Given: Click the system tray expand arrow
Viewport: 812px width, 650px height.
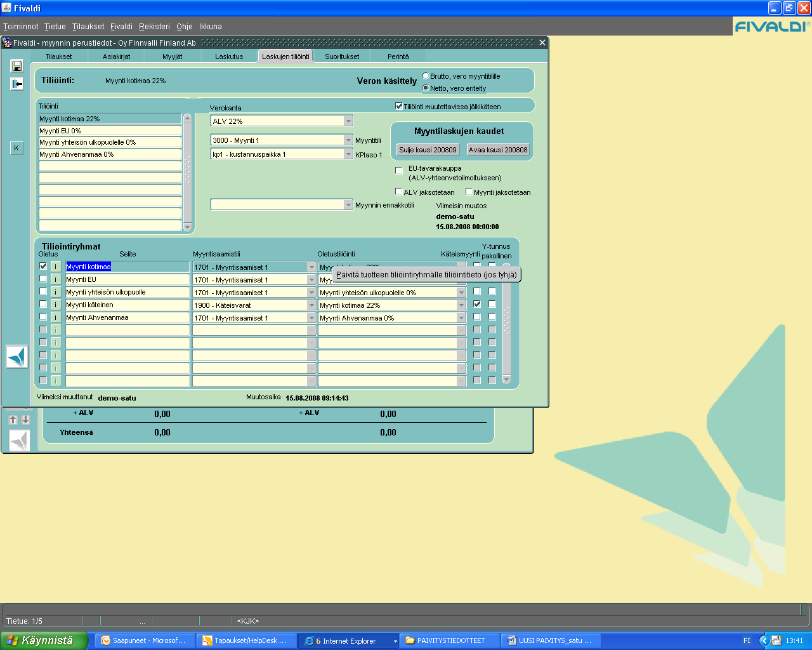Looking at the screenshot, I should click(x=764, y=640).
